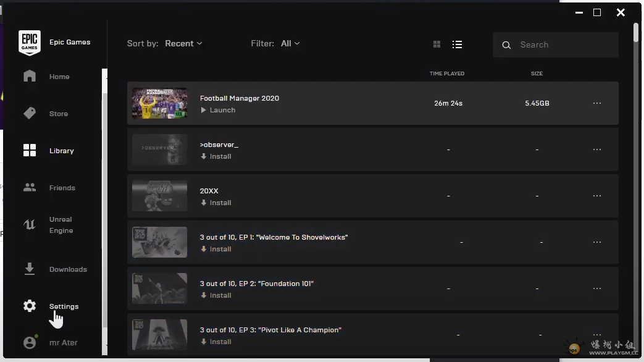This screenshot has width=644, height=362.
Task: Open the Filter All dropdown
Action: pos(290,44)
